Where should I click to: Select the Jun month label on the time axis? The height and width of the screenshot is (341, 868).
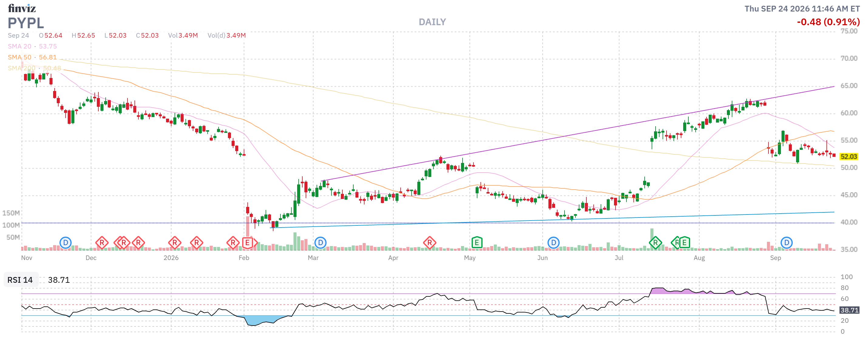click(x=543, y=258)
